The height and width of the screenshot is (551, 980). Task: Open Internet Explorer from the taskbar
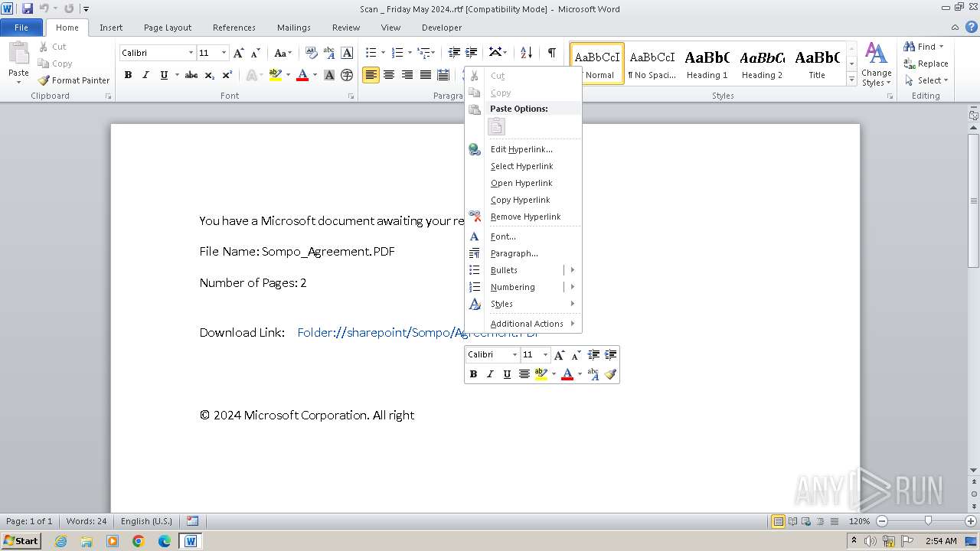pyautogui.click(x=60, y=541)
